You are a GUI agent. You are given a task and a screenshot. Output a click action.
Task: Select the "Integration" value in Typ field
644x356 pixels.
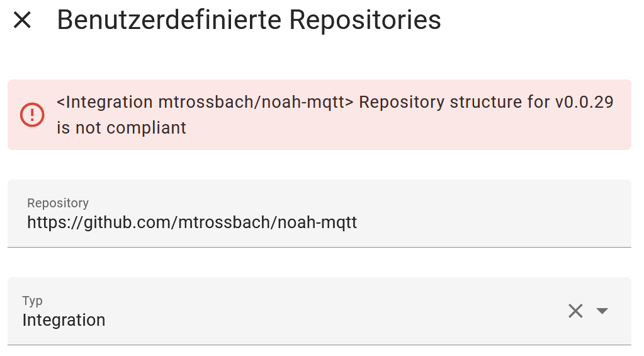click(x=64, y=320)
